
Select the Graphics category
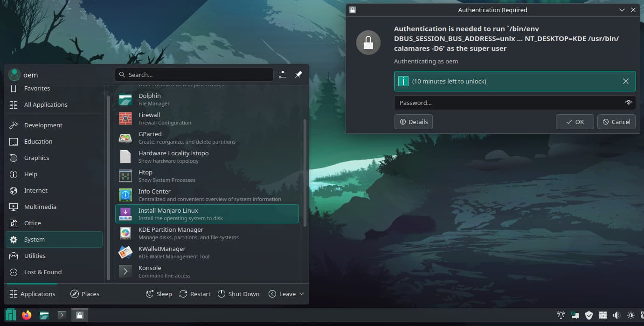click(x=54, y=158)
